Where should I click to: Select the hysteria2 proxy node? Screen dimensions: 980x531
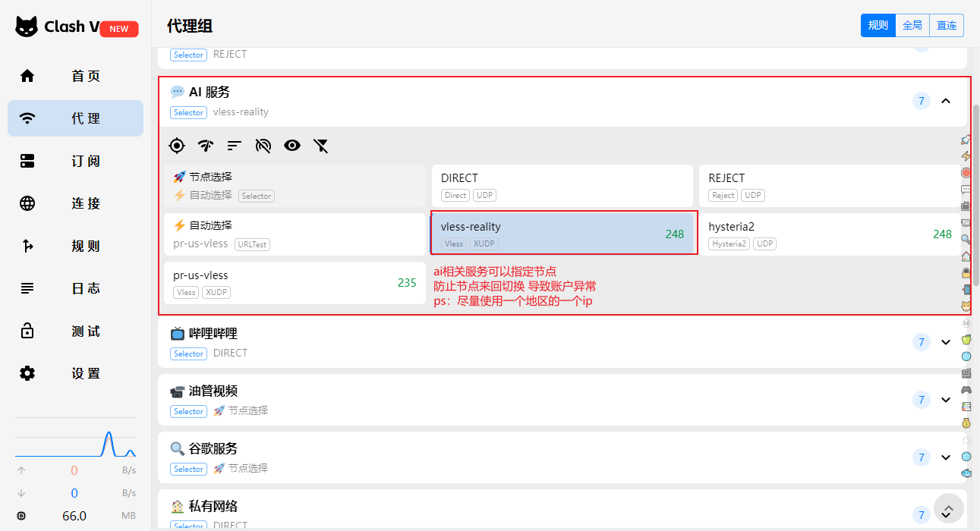click(829, 234)
